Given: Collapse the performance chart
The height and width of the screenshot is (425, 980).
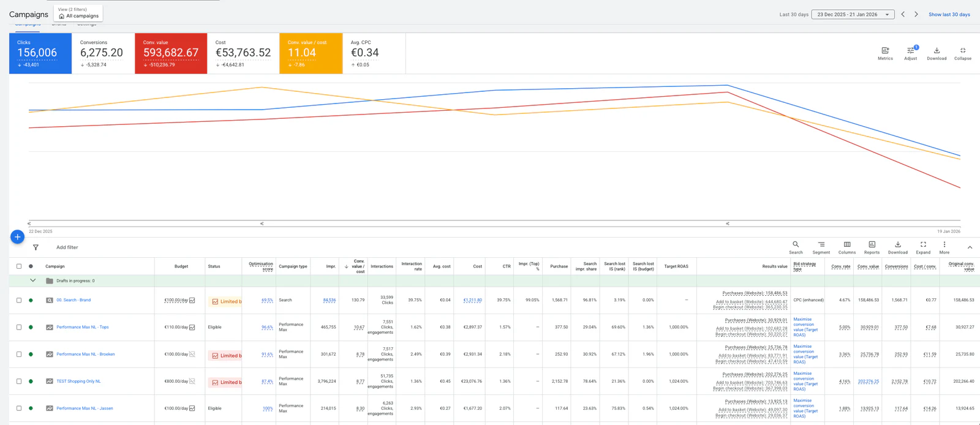Looking at the screenshot, I should pyautogui.click(x=963, y=51).
